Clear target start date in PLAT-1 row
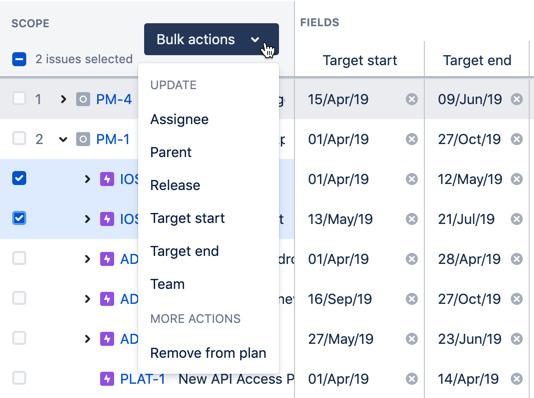Viewport: 534px width, 398px height. (x=412, y=379)
